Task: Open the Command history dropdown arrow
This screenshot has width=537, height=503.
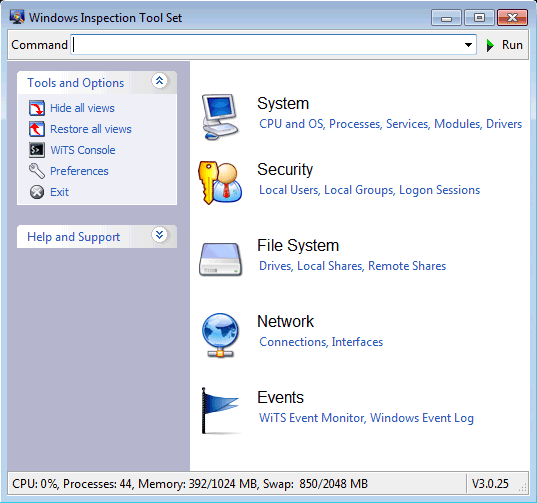Action: coord(468,45)
